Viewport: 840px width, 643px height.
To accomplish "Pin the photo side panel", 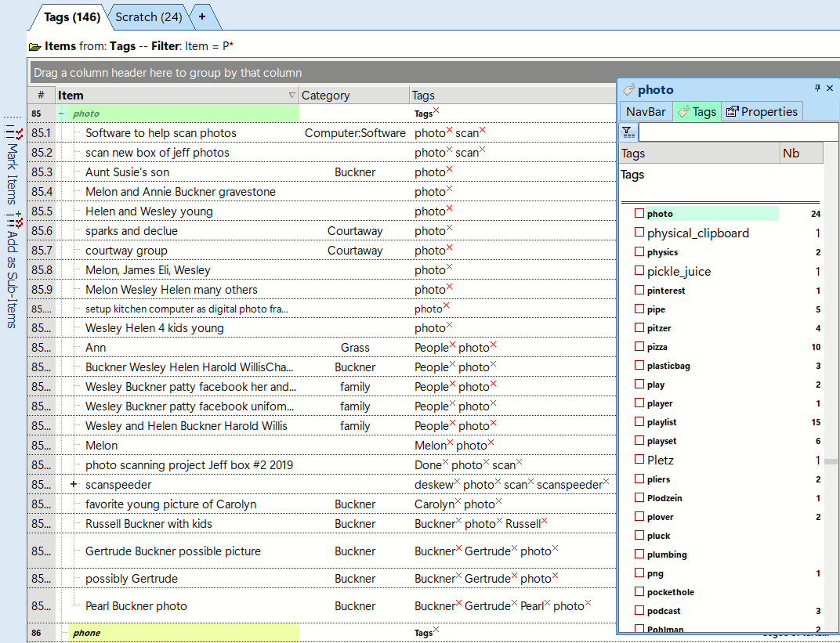I will coord(817,89).
